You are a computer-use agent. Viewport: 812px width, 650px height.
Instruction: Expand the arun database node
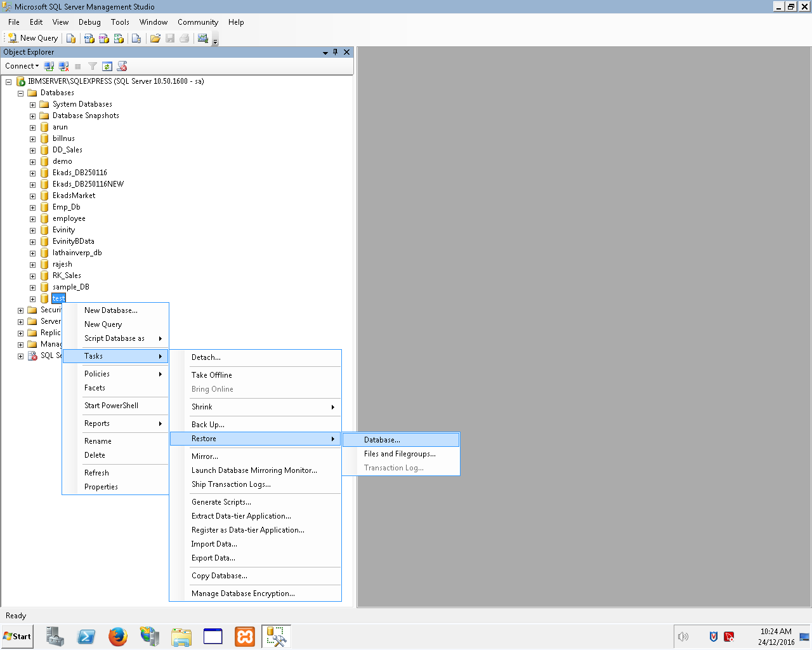32,128
